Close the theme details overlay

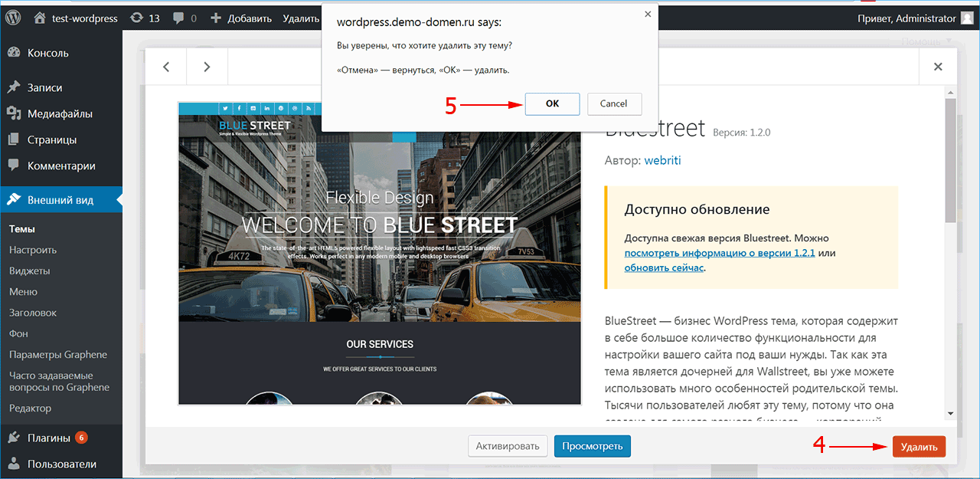coord(938,67)
